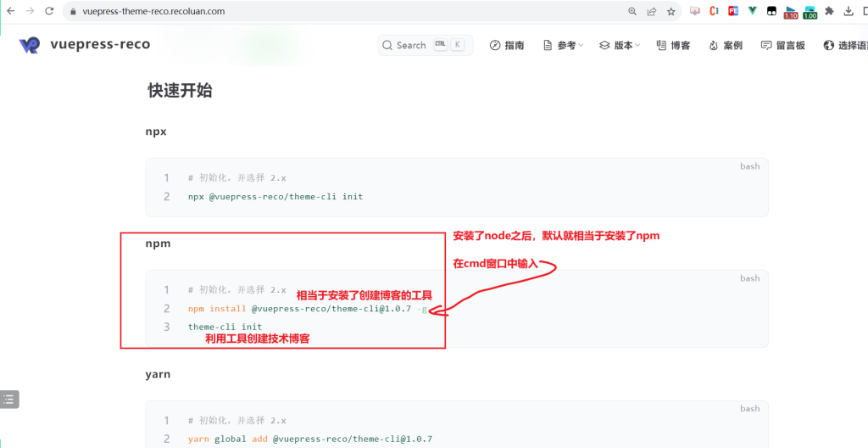Image resolution: width=868 pixels, height=448 pixels.
Task: Click the npx @vuepress-reco/theme-cli init line
Action: pos(275,196)
